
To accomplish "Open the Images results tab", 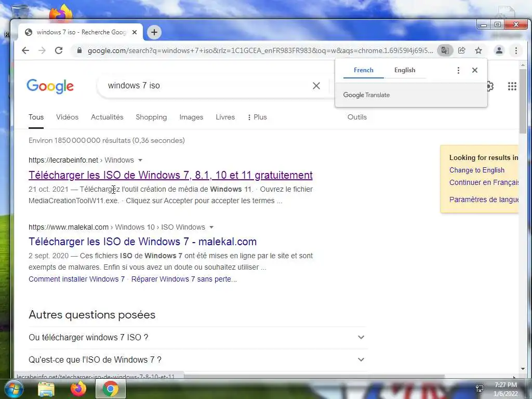I will pos(191,117).
